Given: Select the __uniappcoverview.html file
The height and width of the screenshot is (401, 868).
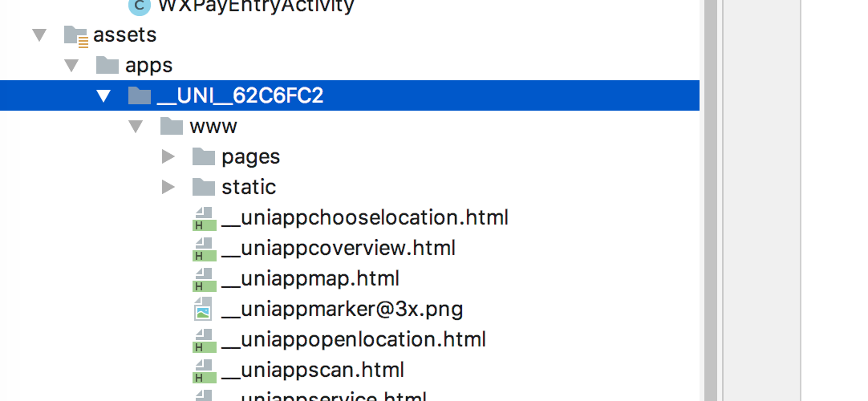Looking at the screenshot, I should click(x=339, y=248).
